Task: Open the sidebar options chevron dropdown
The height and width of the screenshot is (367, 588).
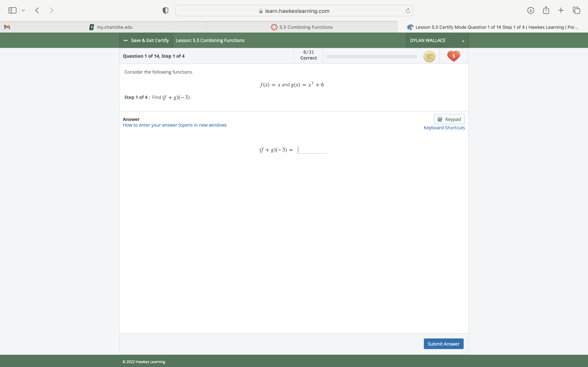Action: pos(23,10)
